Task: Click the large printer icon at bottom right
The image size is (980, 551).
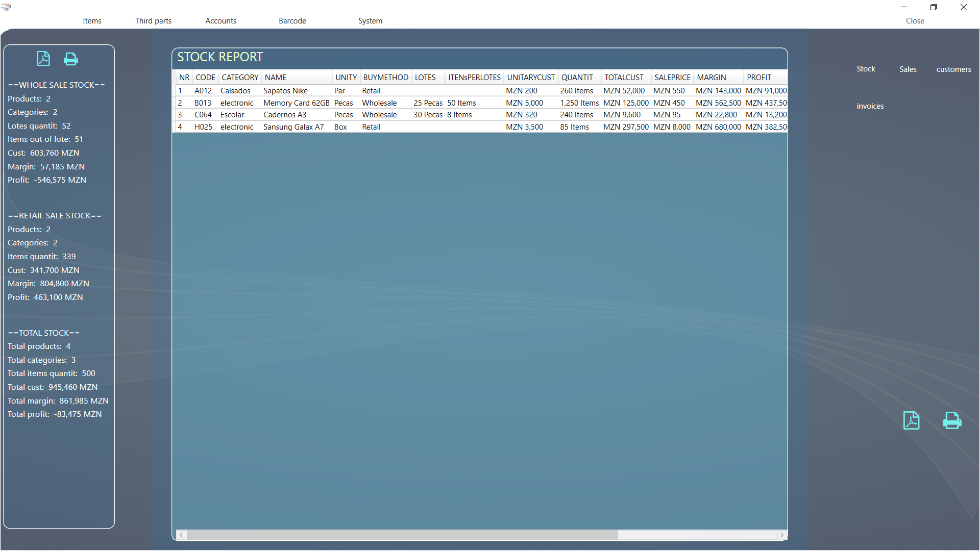Action: click(x=951, y=420)
